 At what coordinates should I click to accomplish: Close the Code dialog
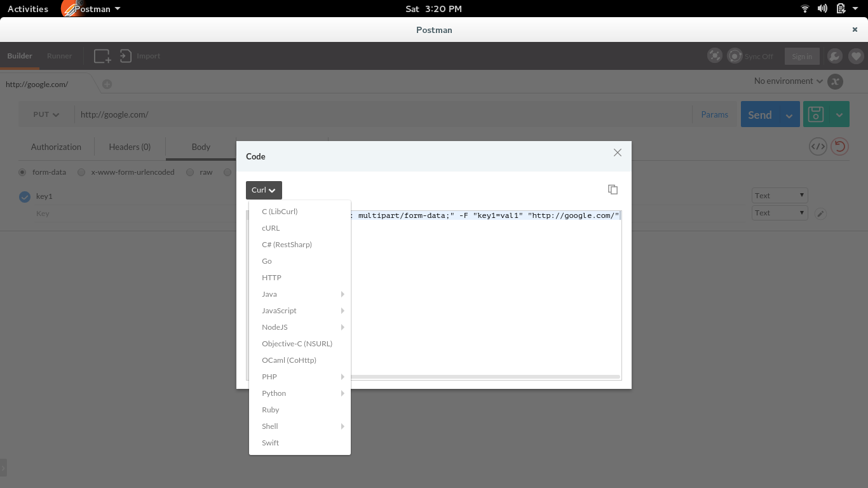point(617,152)
